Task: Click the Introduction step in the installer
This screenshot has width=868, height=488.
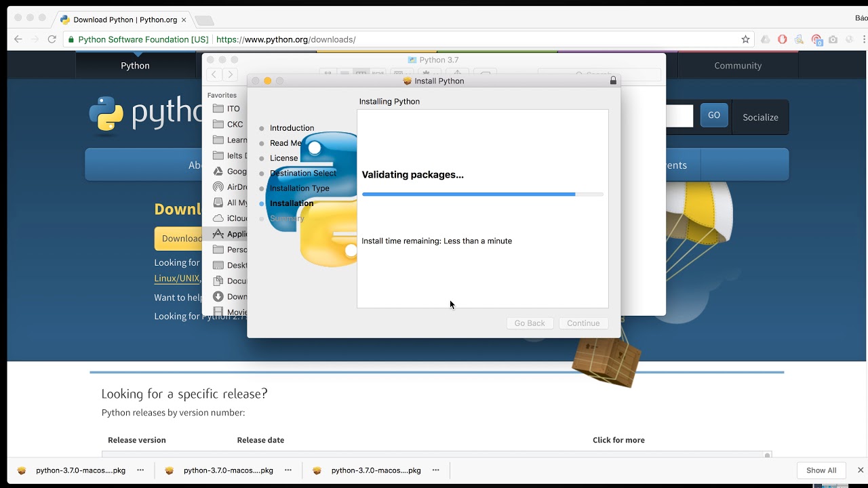Action: pyautogui.click(x=292, y=128)
